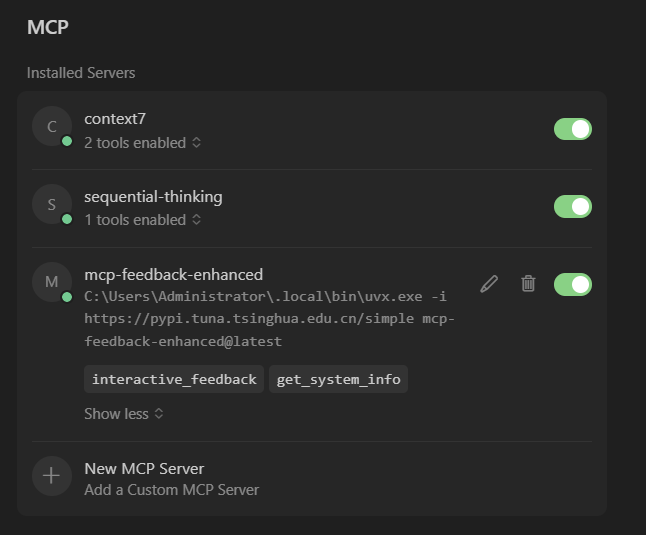Select the mcp-feedback-enhanced server name
The image size is (646, 535).
point(173,275)
